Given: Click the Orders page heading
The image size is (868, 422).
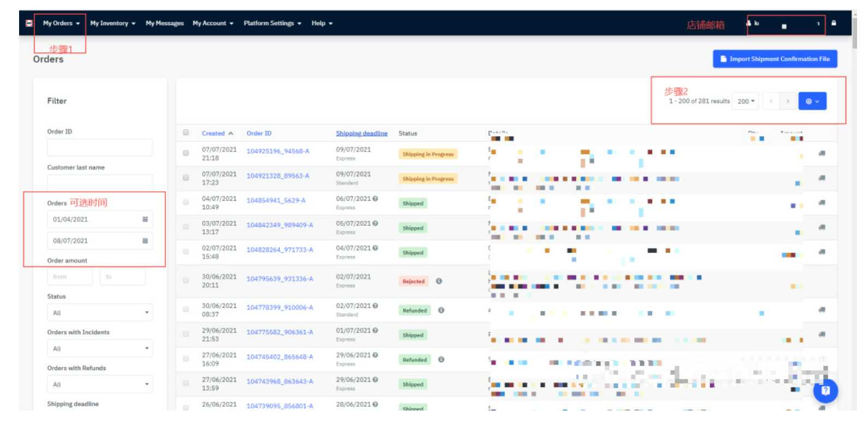Looking at the screenshot, I should click(48, 59).
